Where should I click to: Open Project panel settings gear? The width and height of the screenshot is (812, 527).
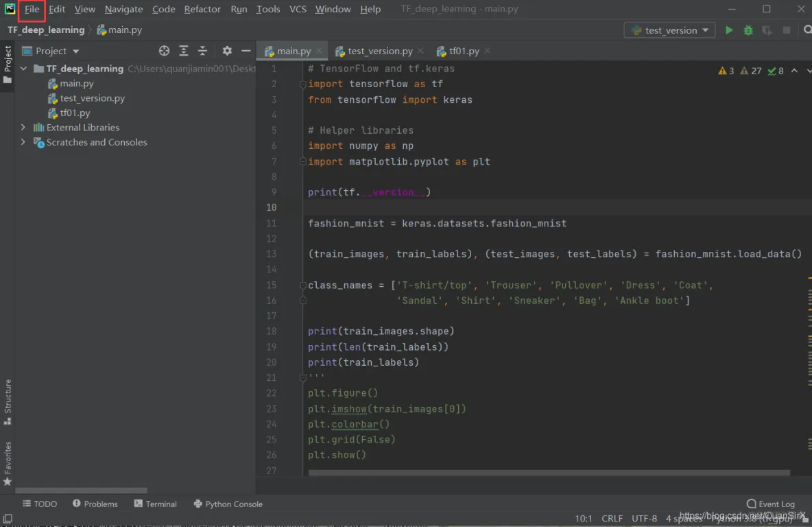click(227, 51)
